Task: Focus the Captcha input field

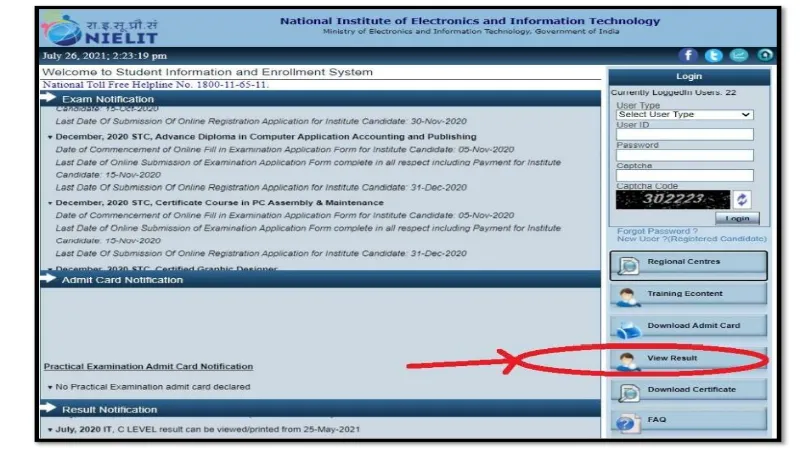Action: (684, 176)
